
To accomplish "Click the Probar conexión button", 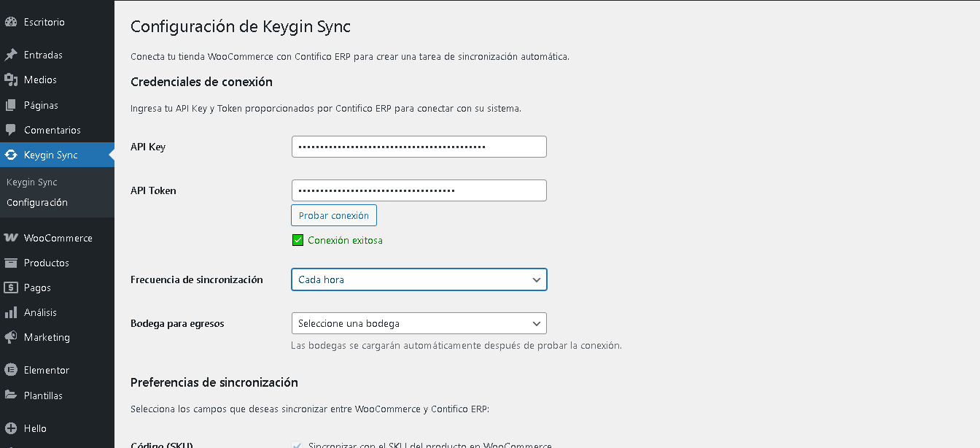I will (x=333, y=215).
